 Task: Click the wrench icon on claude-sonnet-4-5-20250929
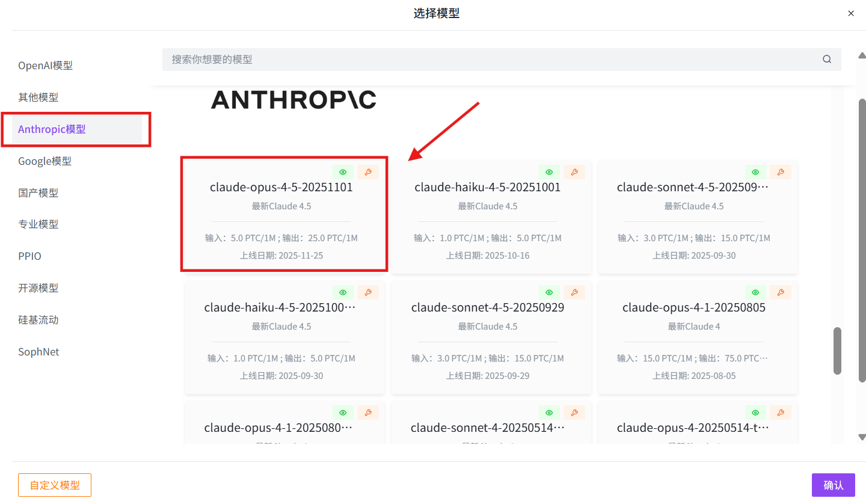pos(574,292)
